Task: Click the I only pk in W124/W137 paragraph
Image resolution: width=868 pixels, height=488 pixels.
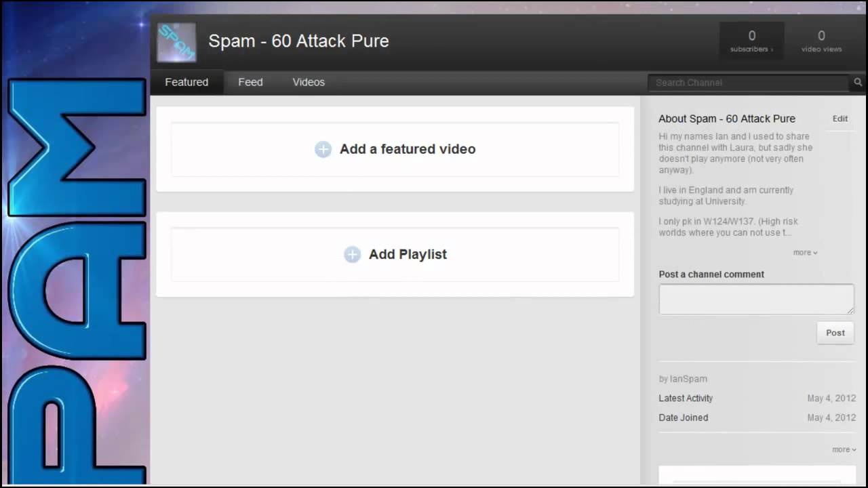Action: point(728,227)
